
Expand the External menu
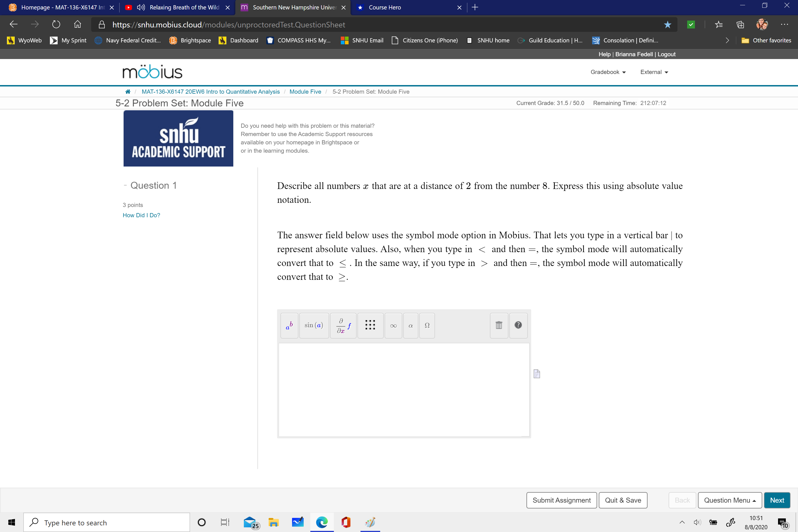[653, 71]
